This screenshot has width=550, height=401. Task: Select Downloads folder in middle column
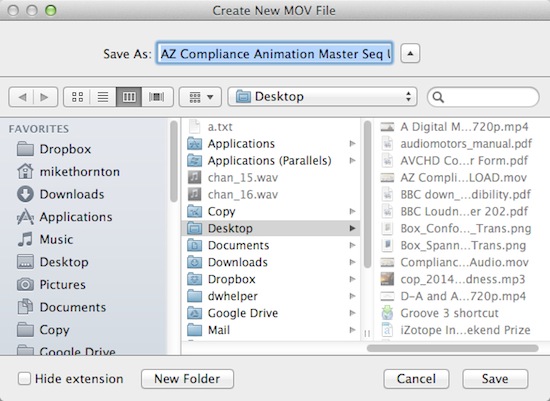pos(271,262)
